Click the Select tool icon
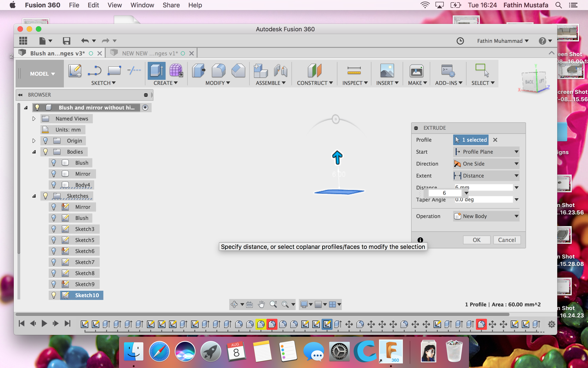Screen dimensions: 588x368 tap(482, 70)
